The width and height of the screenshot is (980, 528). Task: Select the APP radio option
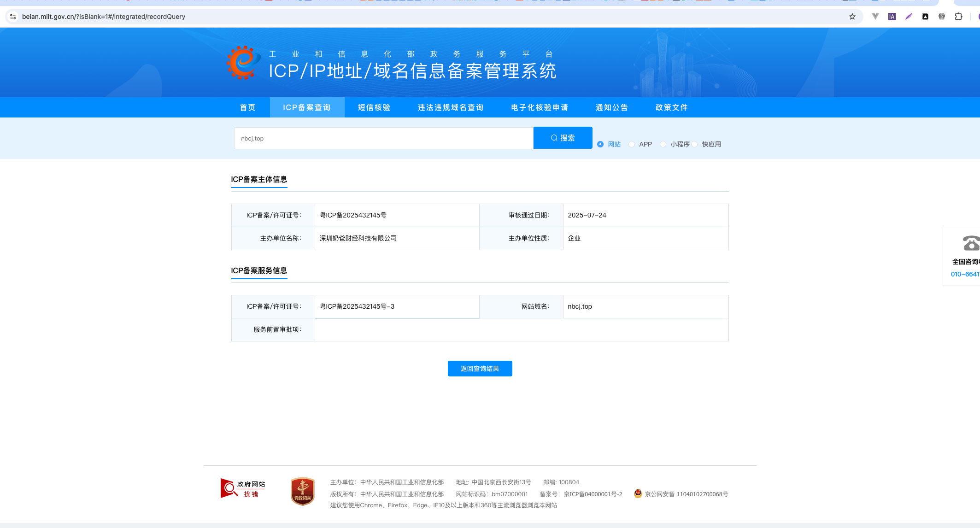(632, 144)
